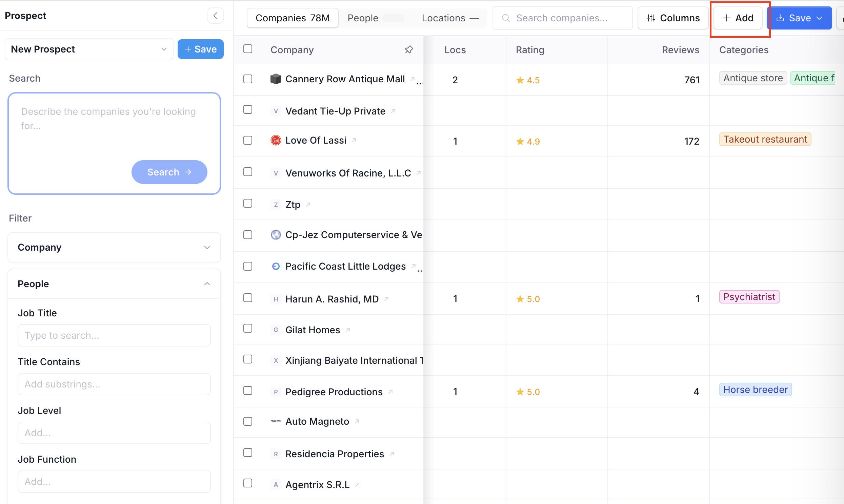This screenshot has height=504, width=844.
Task: Open Agentrix S.R.L external link arrow
Action: coord(357,484)
